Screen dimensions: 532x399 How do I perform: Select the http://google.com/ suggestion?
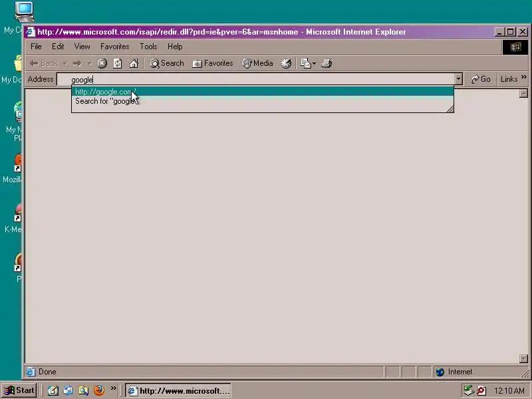click(262, 92)
